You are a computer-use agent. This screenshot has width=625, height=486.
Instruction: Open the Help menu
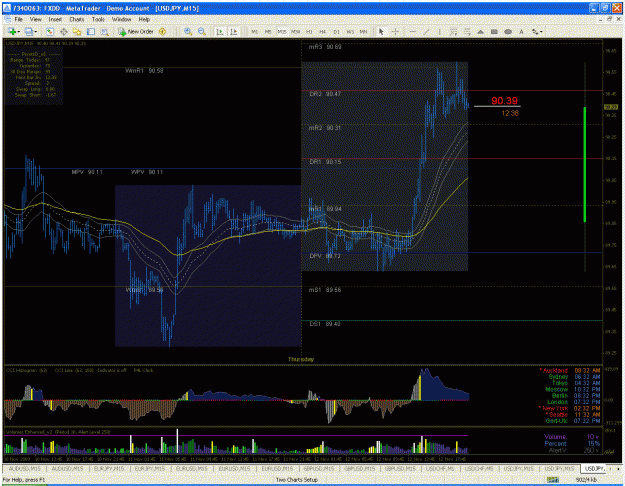coord(144,19)
